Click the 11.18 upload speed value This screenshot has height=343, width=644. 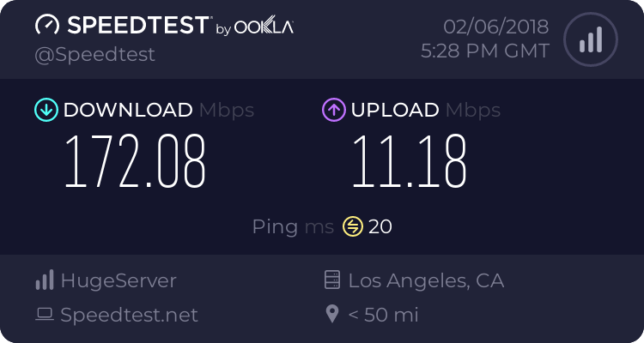pos(409,162)
